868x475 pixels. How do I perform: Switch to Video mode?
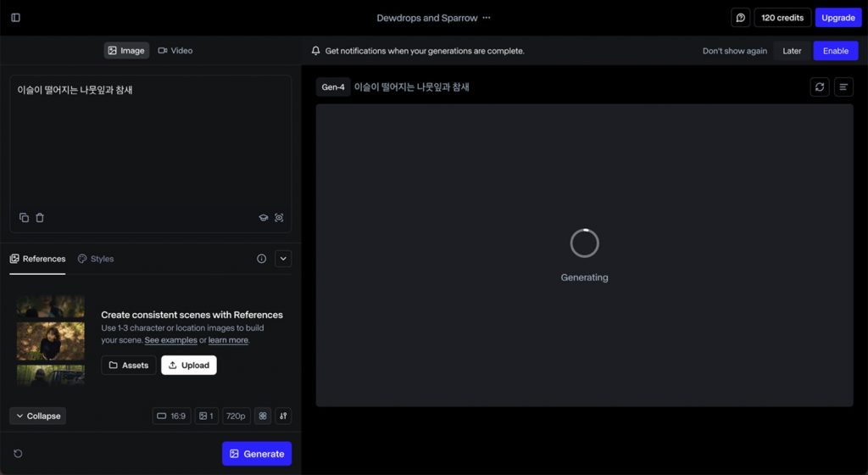coord(175,51)
